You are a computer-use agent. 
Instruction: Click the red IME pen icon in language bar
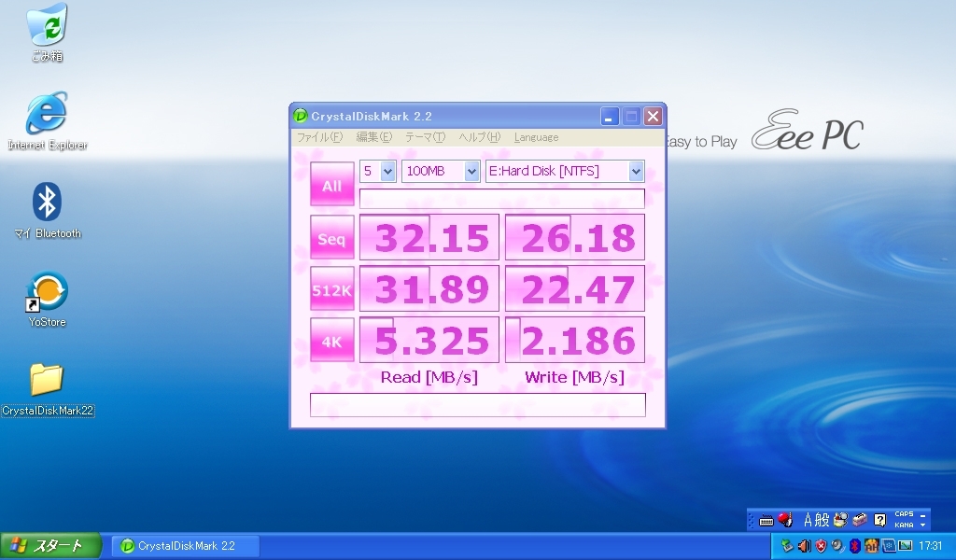[x=785, y=519]
